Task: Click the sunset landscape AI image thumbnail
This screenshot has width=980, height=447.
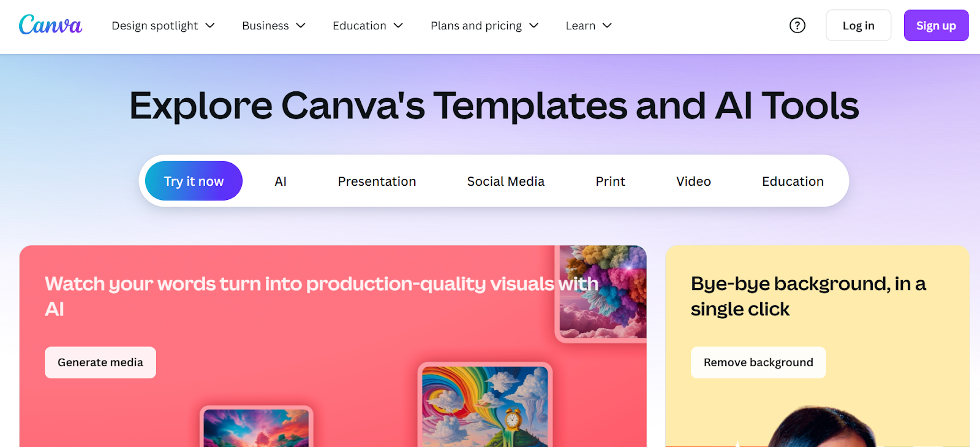Action: tap(257, 427)
